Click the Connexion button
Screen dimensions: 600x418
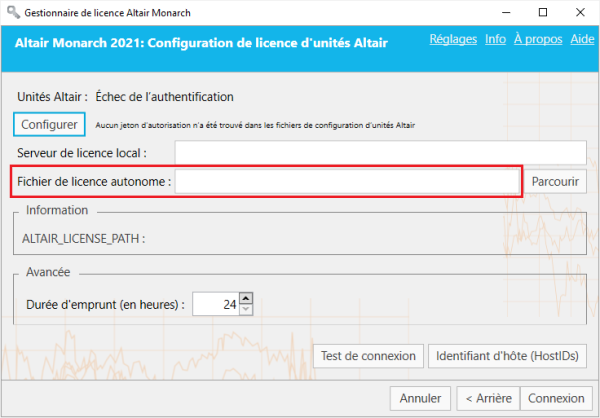click(x=556, y=398)
